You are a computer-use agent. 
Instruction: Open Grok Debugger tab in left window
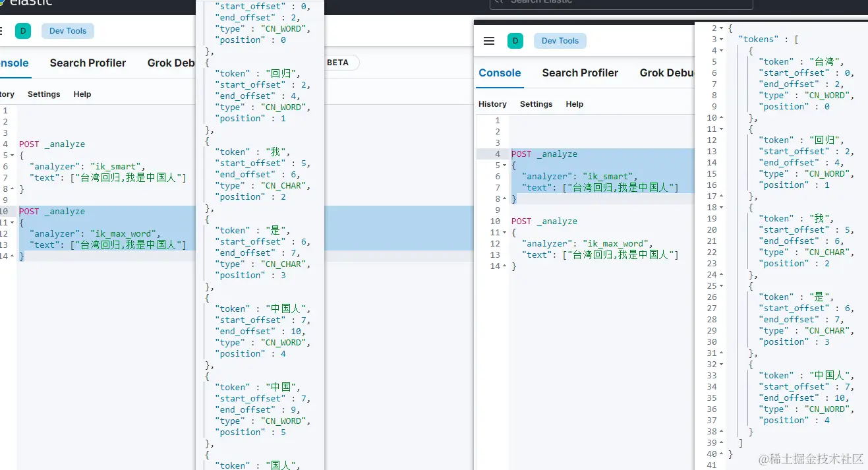point(171,63)
